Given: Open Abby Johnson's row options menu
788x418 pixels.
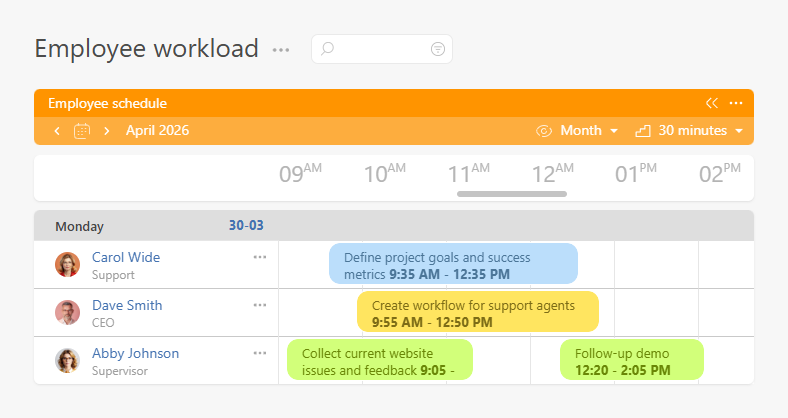Looking at the screenshot, I should pyautogui.click(x=260, y=353).
